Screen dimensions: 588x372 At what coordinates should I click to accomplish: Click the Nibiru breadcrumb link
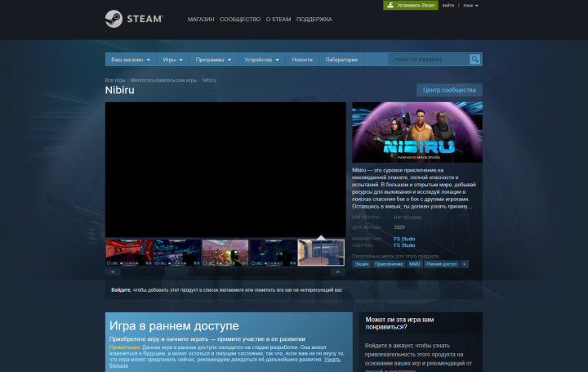click(x=209, y=80)
